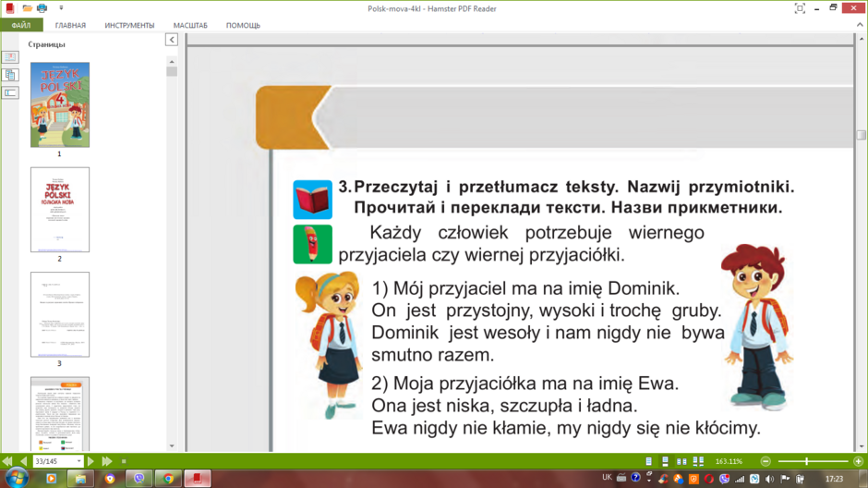Open Google Chrome from the taskbar
The image size is (868, 488).
[168, 479]
